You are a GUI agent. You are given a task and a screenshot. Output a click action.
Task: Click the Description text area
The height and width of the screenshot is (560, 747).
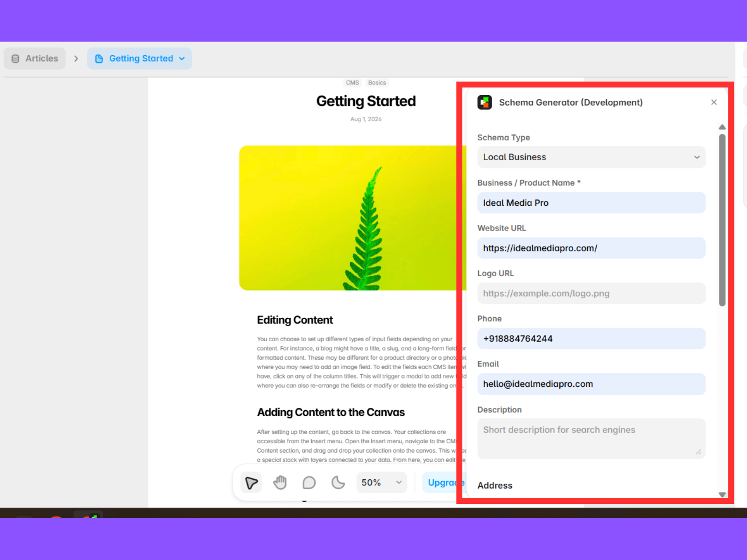(591, 439)
